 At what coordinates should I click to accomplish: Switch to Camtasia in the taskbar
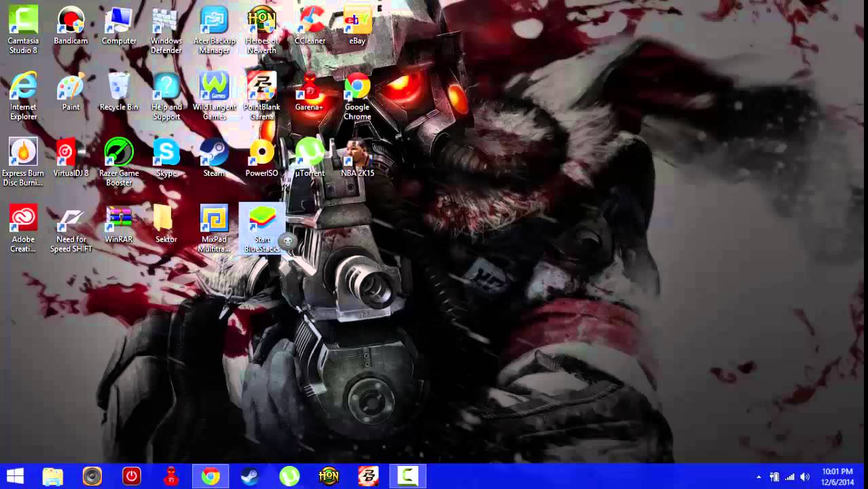408,476
